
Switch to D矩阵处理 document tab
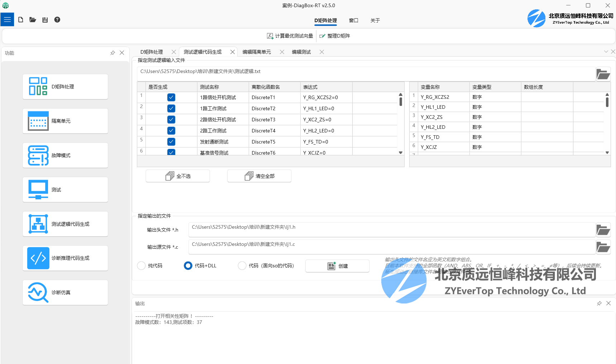click(152, 52)
